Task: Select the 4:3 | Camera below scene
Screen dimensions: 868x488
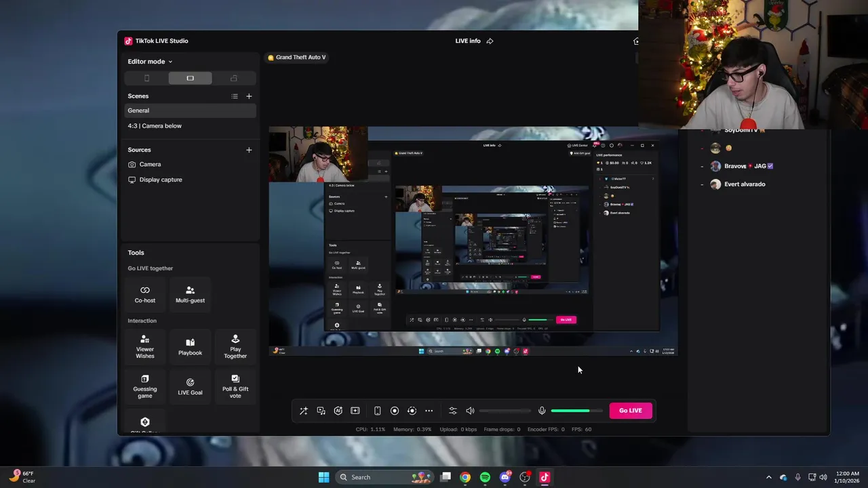Action: (190, 126)
